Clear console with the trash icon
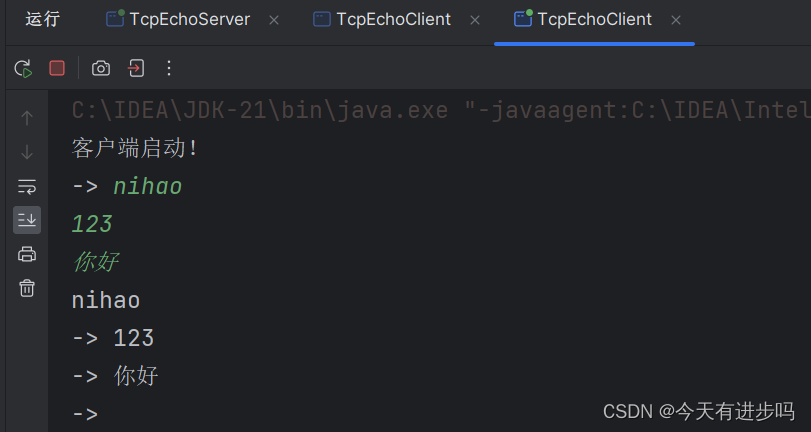Screen dimensions: 811x432 coord(27,288)
